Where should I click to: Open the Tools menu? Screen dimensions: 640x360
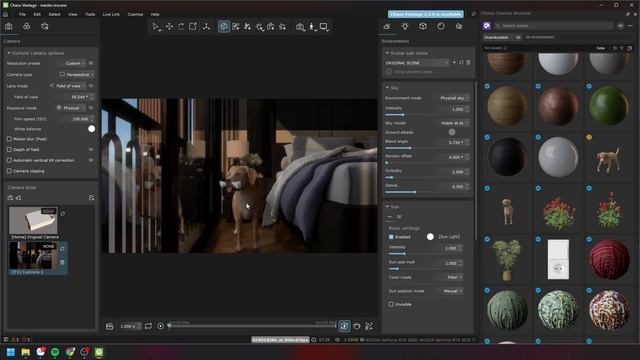pos(90,14)
